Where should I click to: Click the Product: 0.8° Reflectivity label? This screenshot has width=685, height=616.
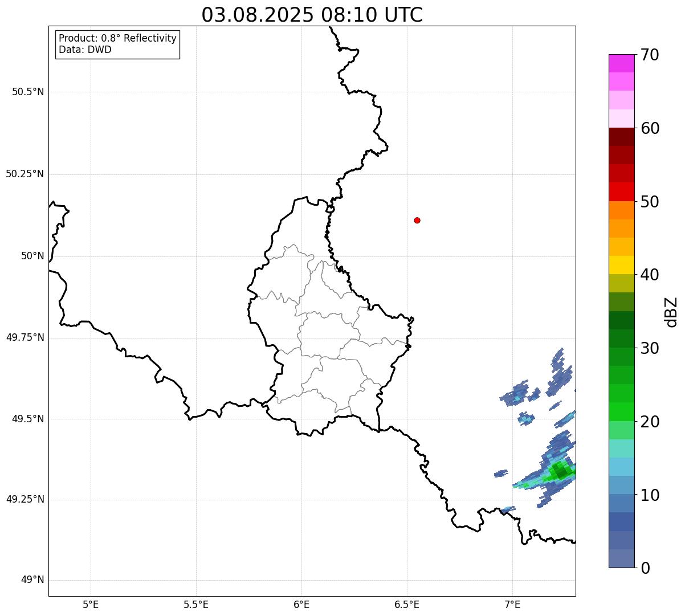point(118,38)
